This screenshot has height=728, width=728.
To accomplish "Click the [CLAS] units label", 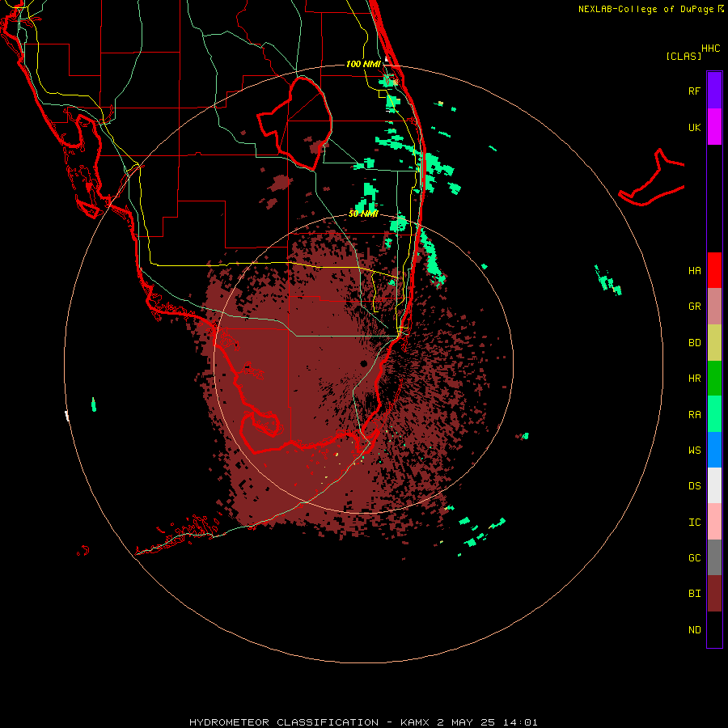I will (684, 56).
